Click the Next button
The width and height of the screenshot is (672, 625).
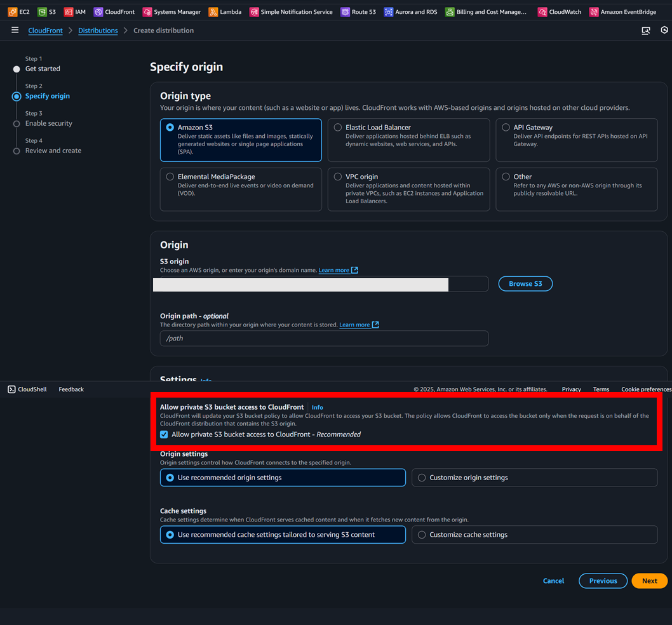pyautogui.click(x=649, y=581)
